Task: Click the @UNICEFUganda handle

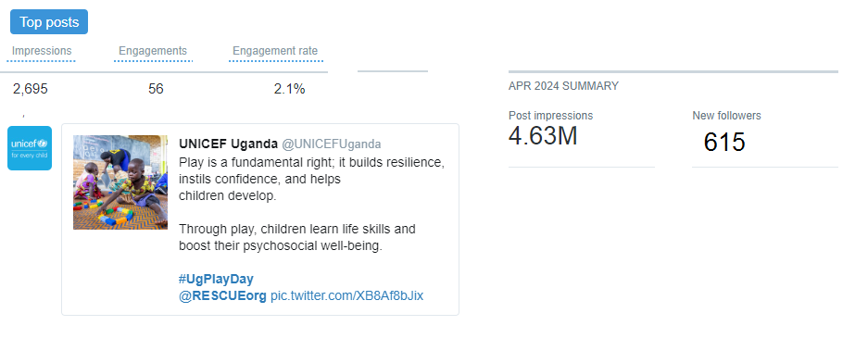Action: click(x=331, y=144)
